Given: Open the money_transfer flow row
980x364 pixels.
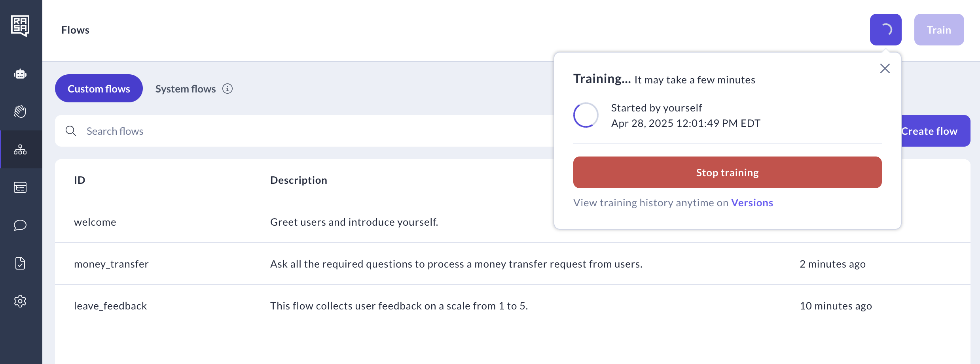Looking at the screenshot, I should (111, 264).
